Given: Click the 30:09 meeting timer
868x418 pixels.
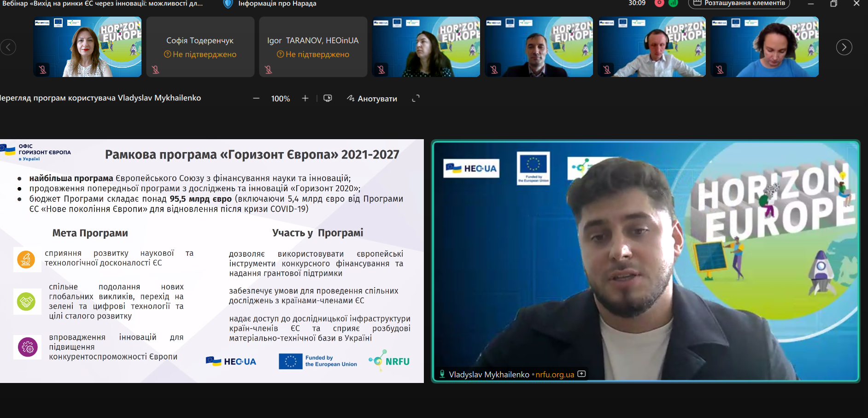Looking at the screenshot, I should [637, 3].
